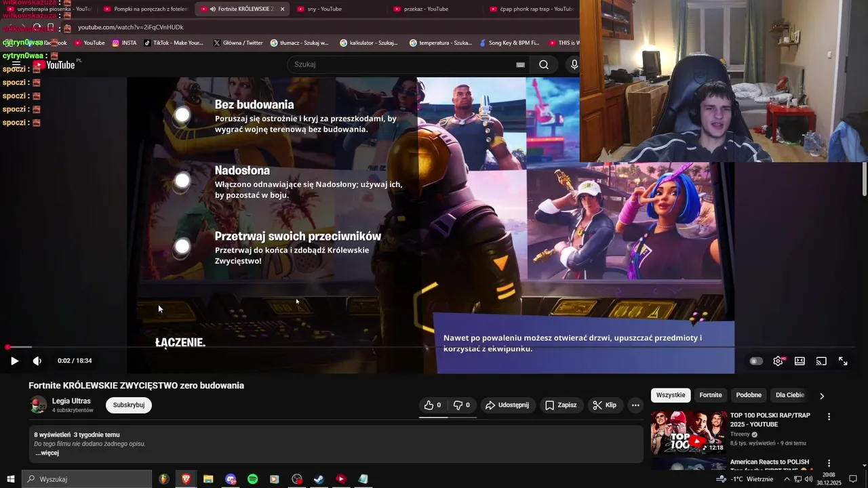Open Główna / Twitter bookmark

[238, 43]
